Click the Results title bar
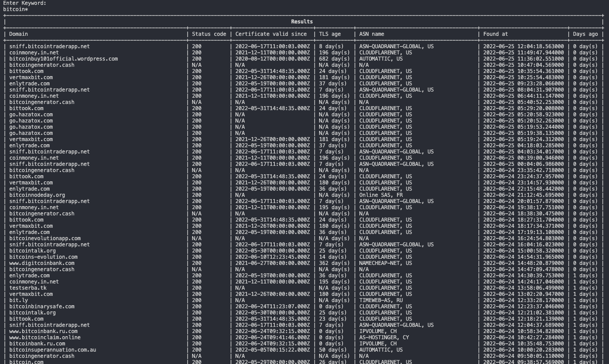The image size is (609, 364). click(x=302, y=21)
